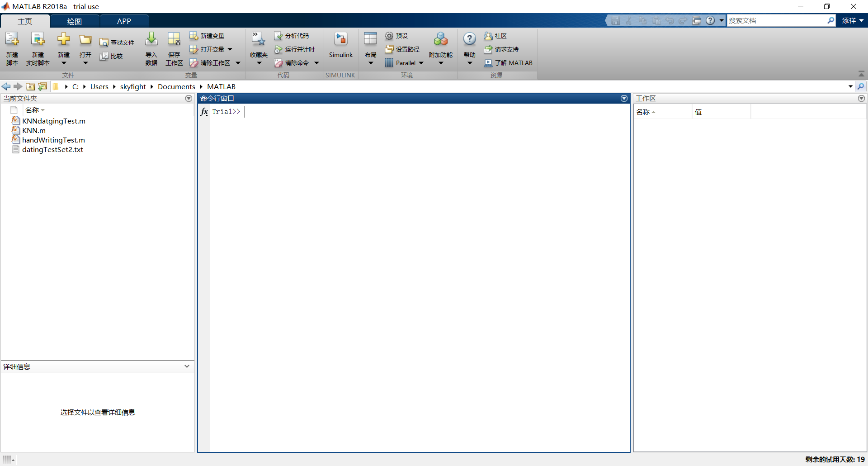868x466 pixels.
Task: Click 比较 (Compare) in the file section
Action: point(111,56)
